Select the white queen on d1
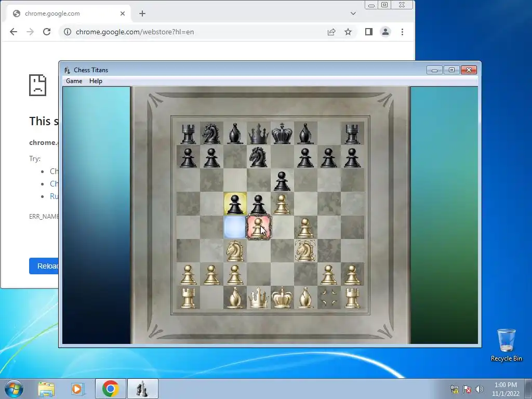532x399 pixels. [x=259, y=298]
